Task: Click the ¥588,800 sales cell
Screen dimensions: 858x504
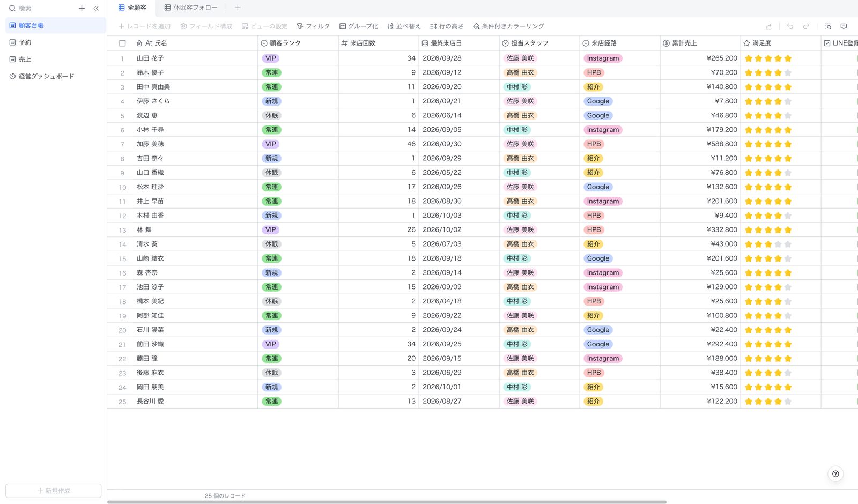Action: click(x=700, y=144)
